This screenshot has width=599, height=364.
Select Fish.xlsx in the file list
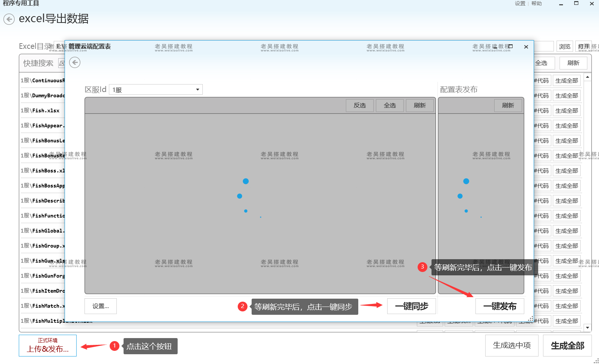point(41,110)
